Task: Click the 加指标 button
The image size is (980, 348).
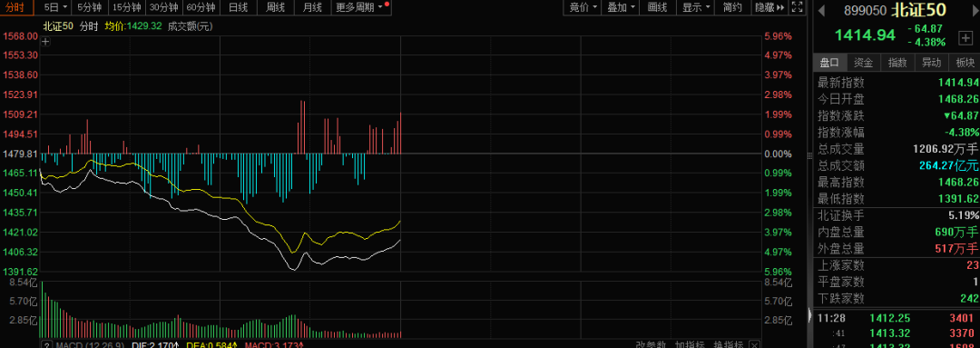Action: (690, 345)
